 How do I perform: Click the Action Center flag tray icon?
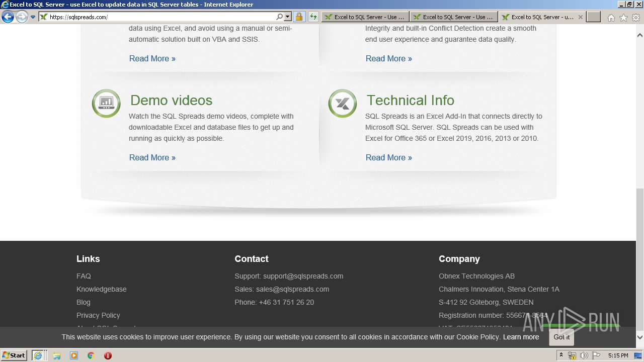tap(596, 355)
